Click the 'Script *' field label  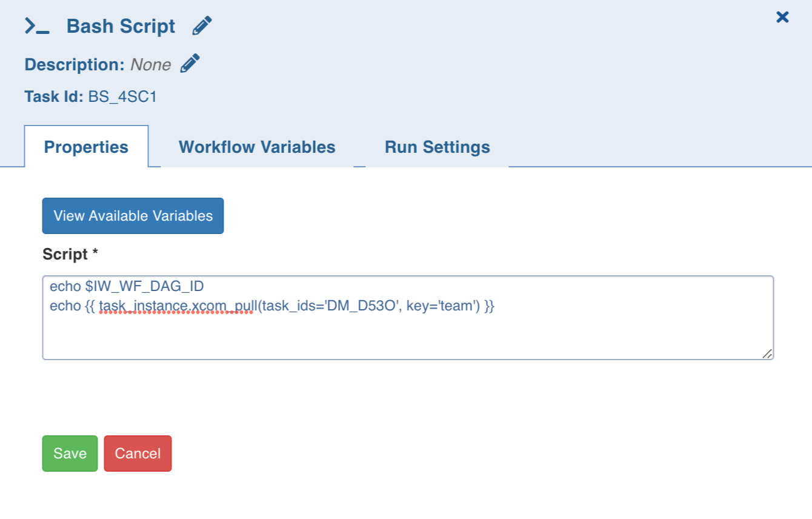click(70, 254)
